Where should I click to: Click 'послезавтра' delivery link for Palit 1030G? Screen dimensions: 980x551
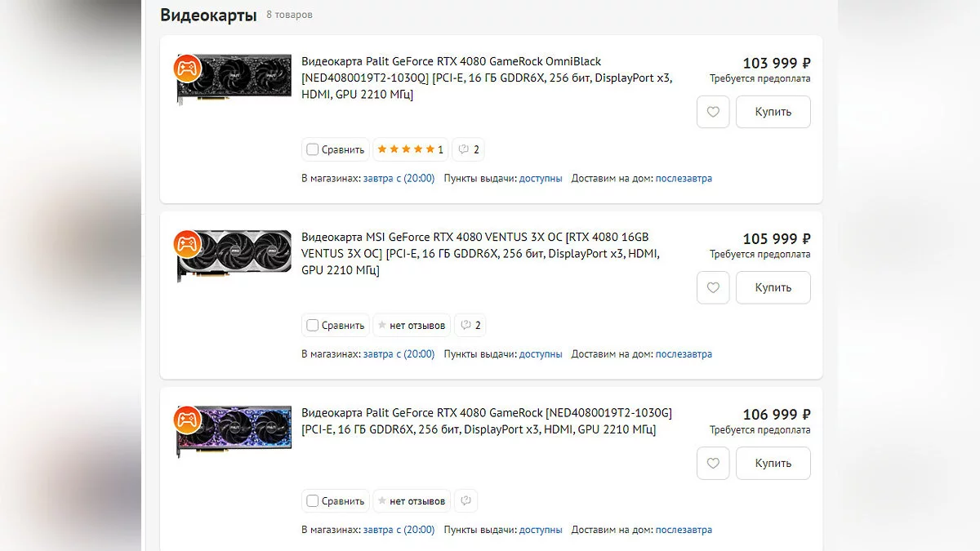[x=684, y=529]
